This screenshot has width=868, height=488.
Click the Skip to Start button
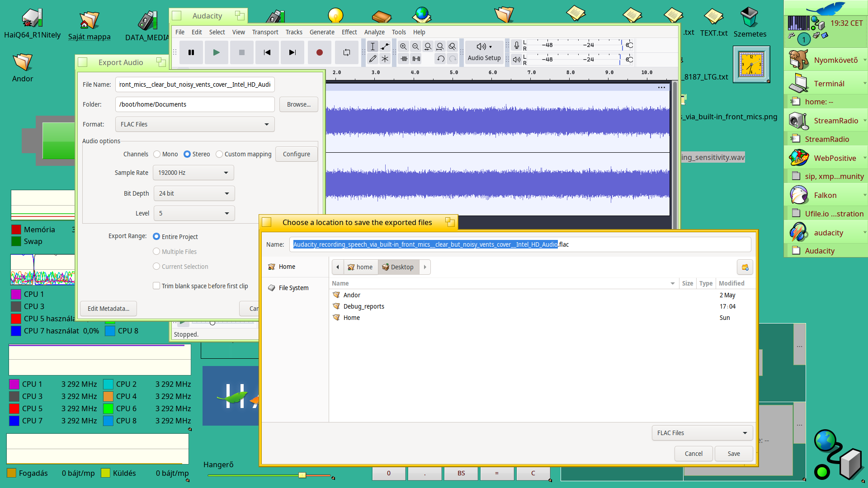pos(267,52)
